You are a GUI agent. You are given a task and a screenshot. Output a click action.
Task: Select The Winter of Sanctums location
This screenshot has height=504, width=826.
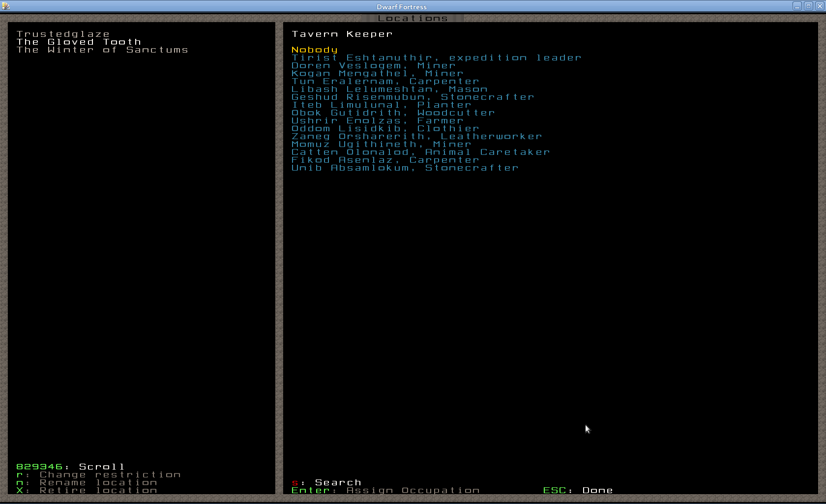(102, 50)
